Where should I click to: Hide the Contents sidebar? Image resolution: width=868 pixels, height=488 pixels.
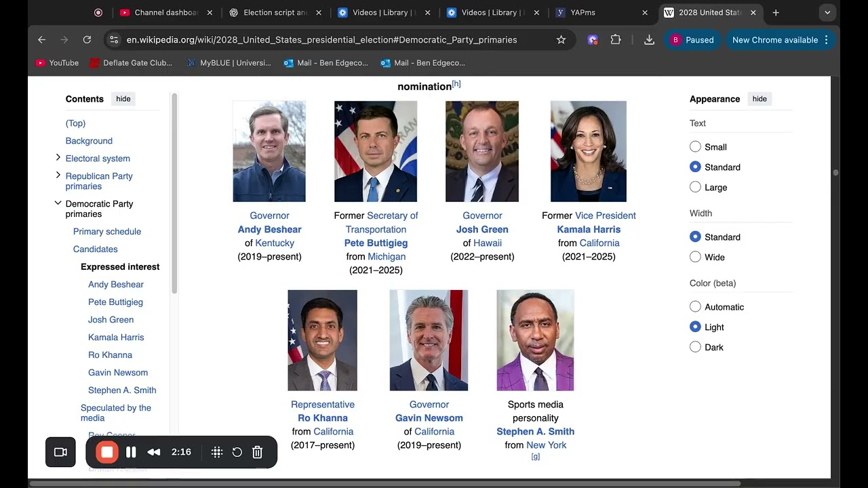click(123, 99)
